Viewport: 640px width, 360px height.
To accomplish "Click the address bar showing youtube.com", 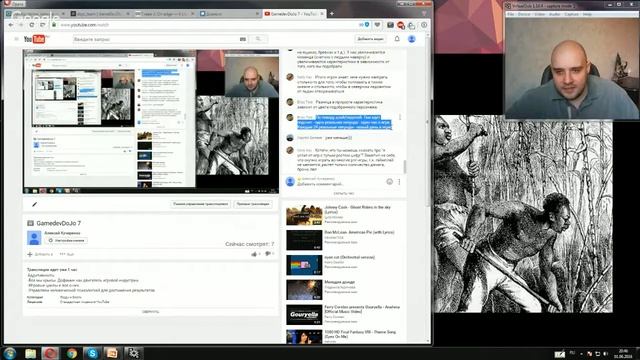I will 208,25.
